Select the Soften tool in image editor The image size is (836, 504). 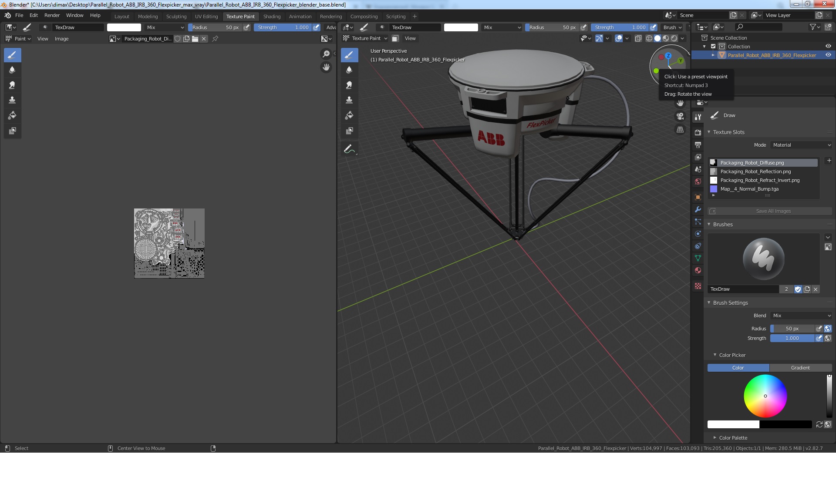pos(12,70)
